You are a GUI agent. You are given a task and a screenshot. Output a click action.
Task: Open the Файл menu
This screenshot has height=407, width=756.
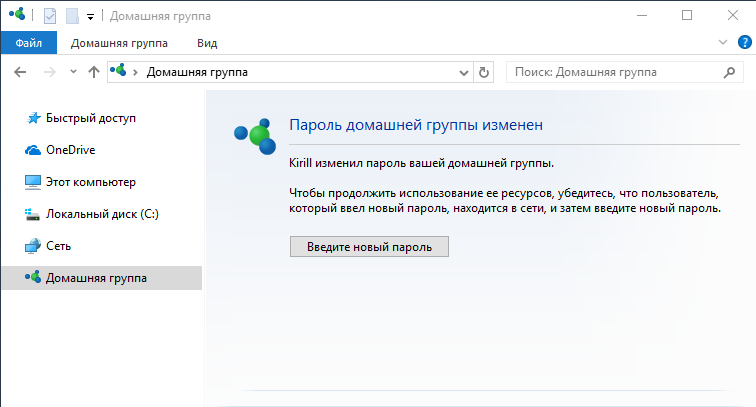(28, 43)
